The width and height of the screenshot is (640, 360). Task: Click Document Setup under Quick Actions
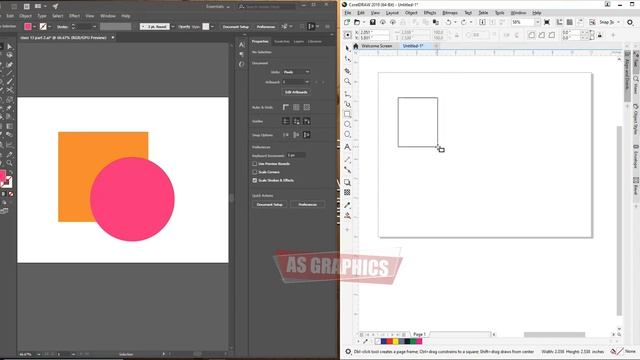click(x=270, y=204)
